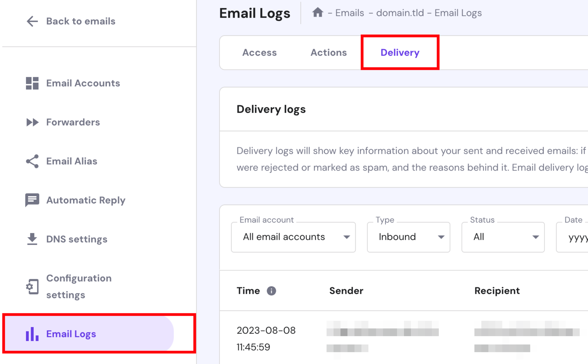Open the Status filter dropdown
588x364 pixels.
tap(503, 237)
